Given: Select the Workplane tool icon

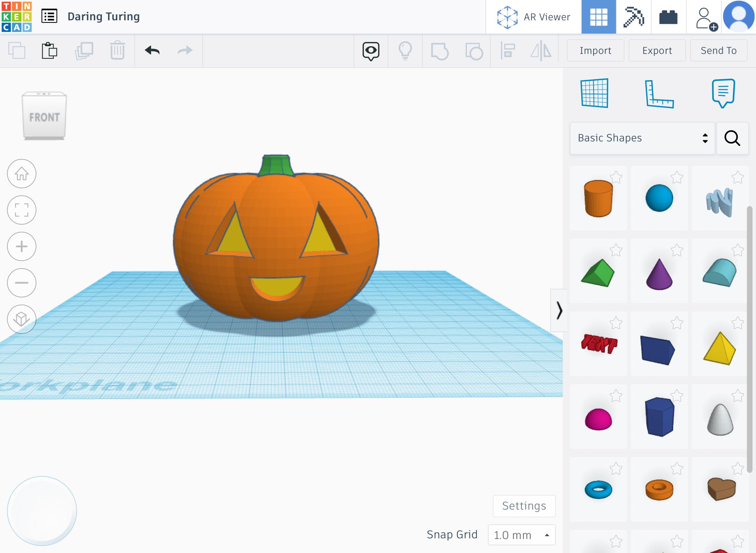Looking at the screenshot, I should (594, 93).
